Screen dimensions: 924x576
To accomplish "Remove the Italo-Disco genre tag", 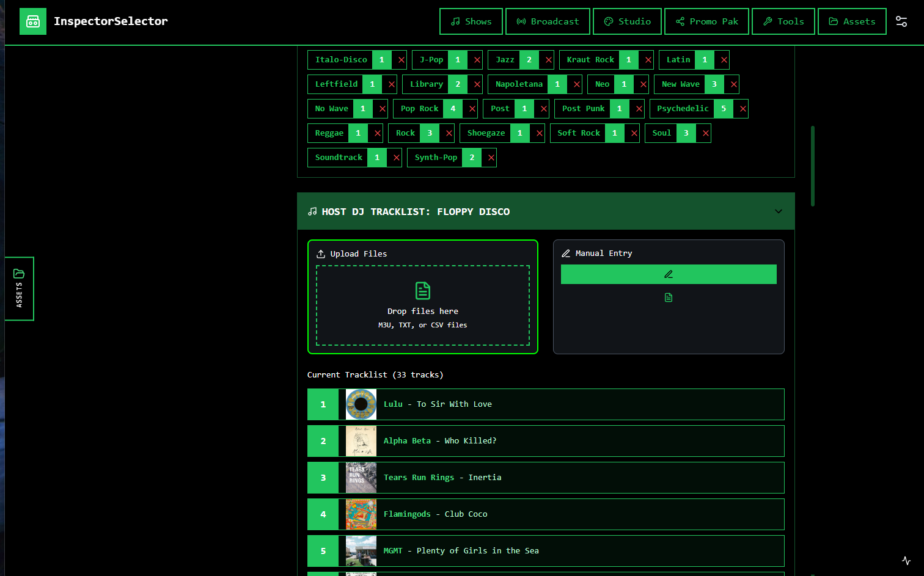I will pos(401,60).
